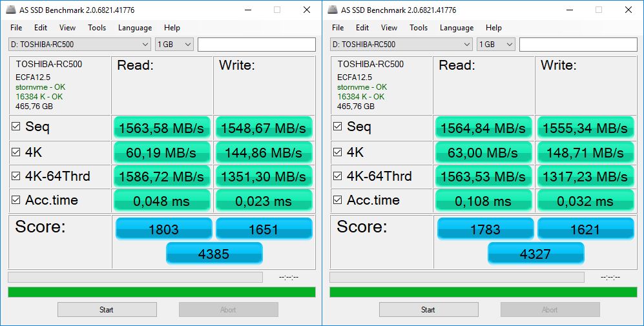Uncheck 4K test in right window
The width and height of the screenshot is (644, 326).
pyautogui.click(x=337, y=152)
